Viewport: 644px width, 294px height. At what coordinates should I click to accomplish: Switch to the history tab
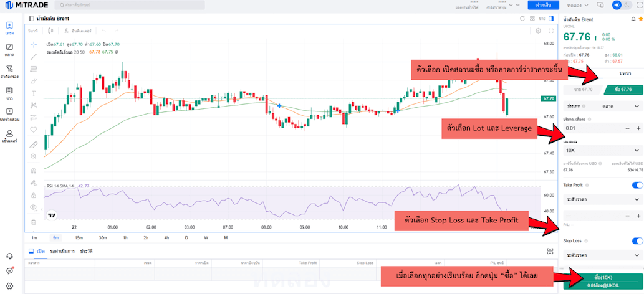(86, 251)
